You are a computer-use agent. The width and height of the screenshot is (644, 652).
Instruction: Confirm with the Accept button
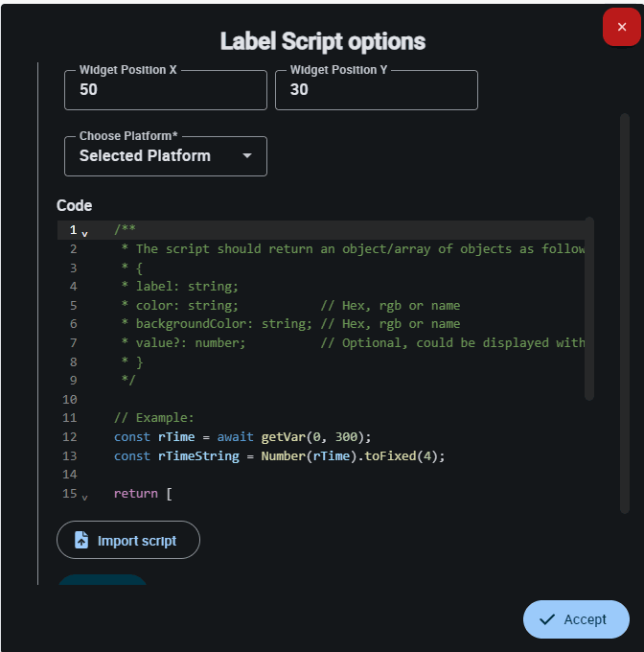tap(575, 619)
